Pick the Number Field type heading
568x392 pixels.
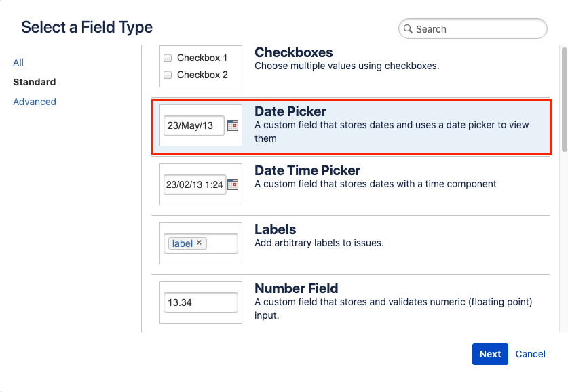pyautogui.click(x=297, y=288)
